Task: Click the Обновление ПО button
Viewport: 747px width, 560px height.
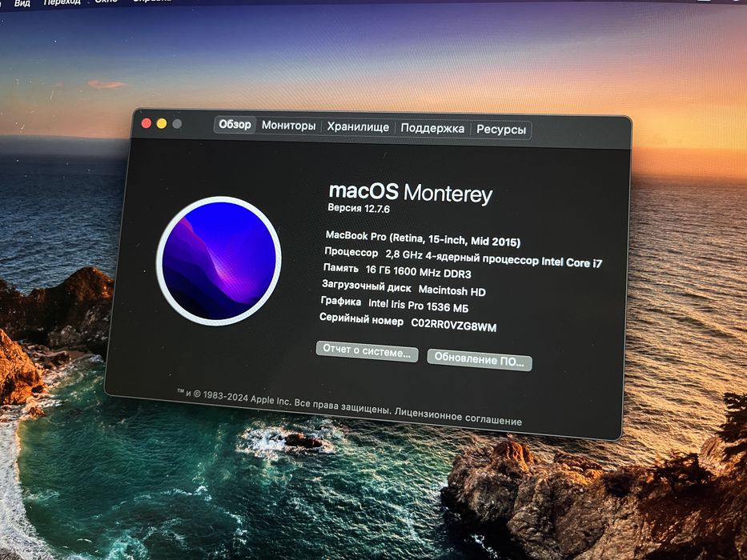Action: pyautogui.click(x=480, y=360)
